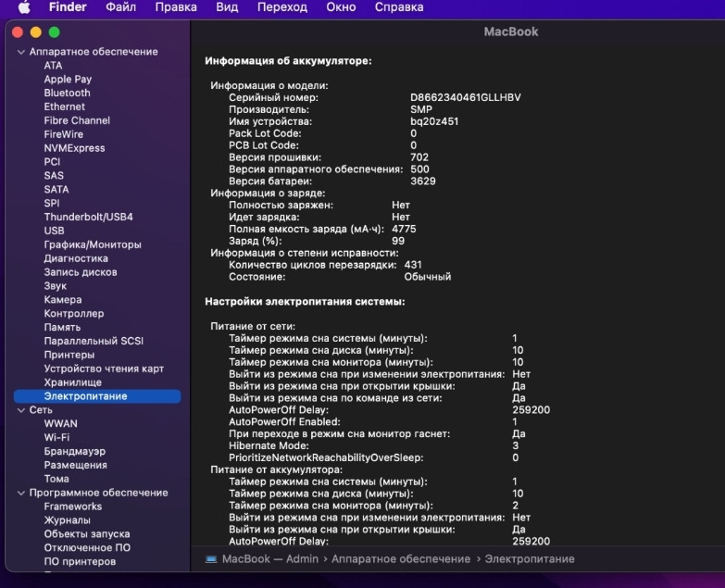
Task: Click the MacBook icon in path bar
Action: pos(211,558)
